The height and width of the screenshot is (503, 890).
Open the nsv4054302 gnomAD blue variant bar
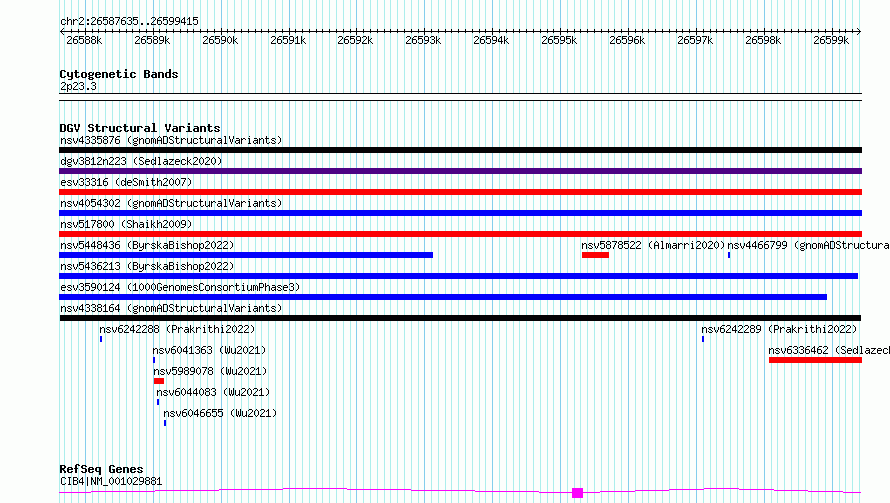(460, 213)
